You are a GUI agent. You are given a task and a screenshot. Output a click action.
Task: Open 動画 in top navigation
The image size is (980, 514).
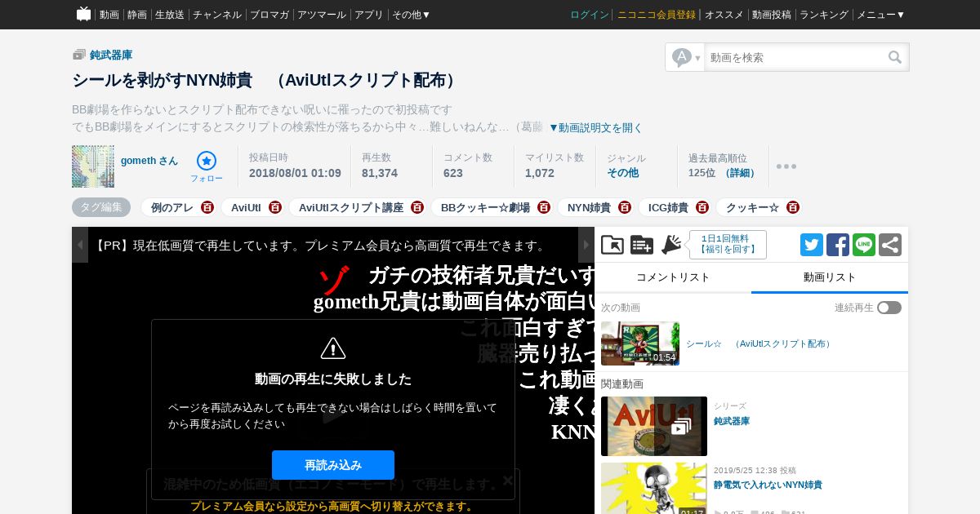click(109, 15)
